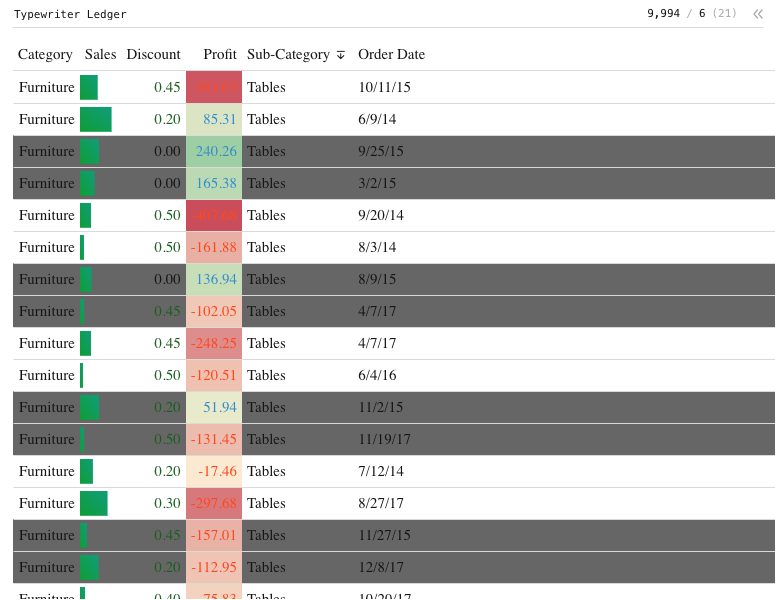Select the profit cell -120.51

[214, 375]
